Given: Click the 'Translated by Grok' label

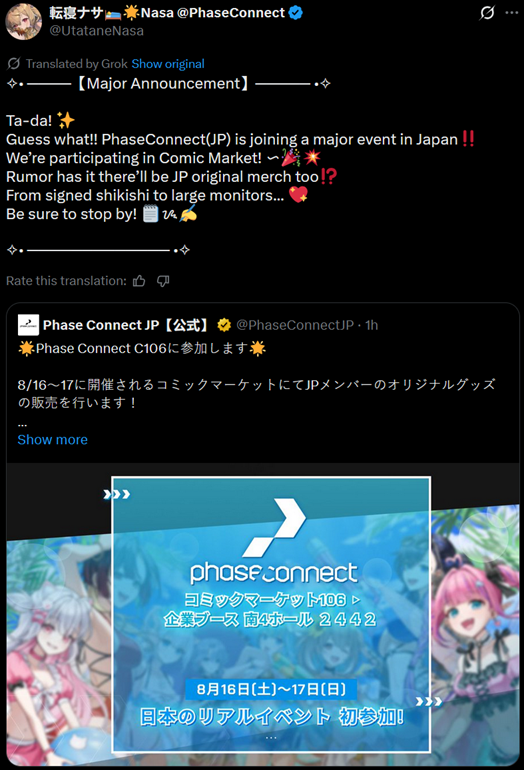Looking at the screenshot, I should [x=77, y=64].
